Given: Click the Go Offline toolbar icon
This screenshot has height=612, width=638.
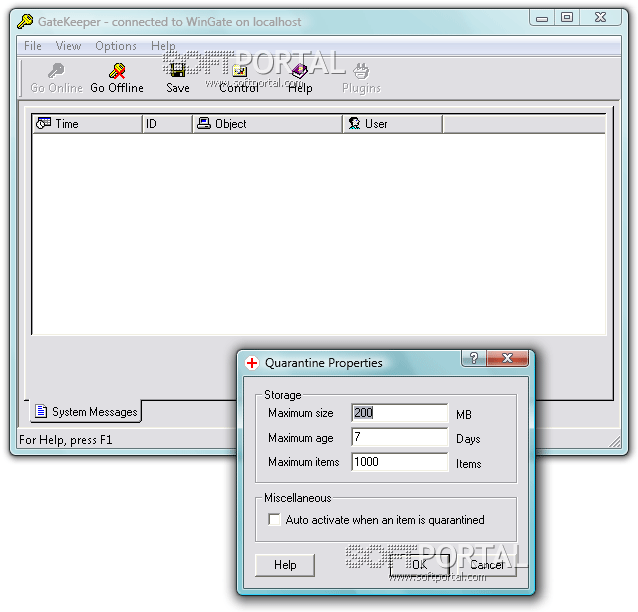Looking at the screenshot, I should tap(117, 71).
